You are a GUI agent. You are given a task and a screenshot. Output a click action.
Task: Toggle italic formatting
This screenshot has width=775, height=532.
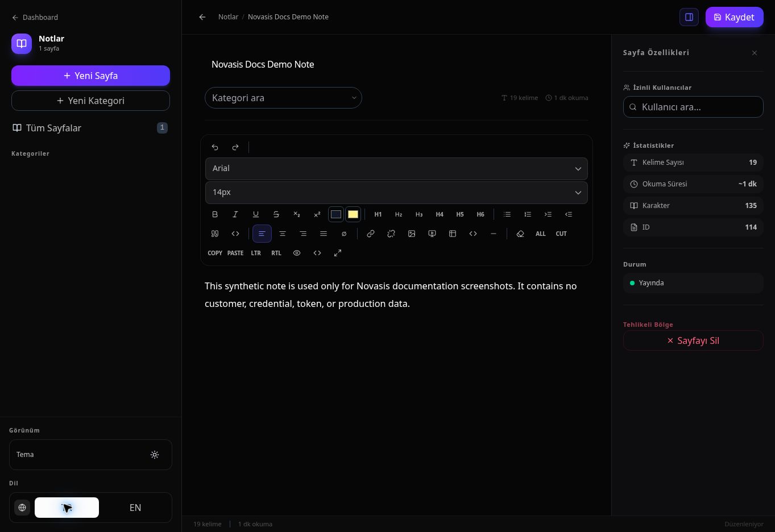(235, 214)
